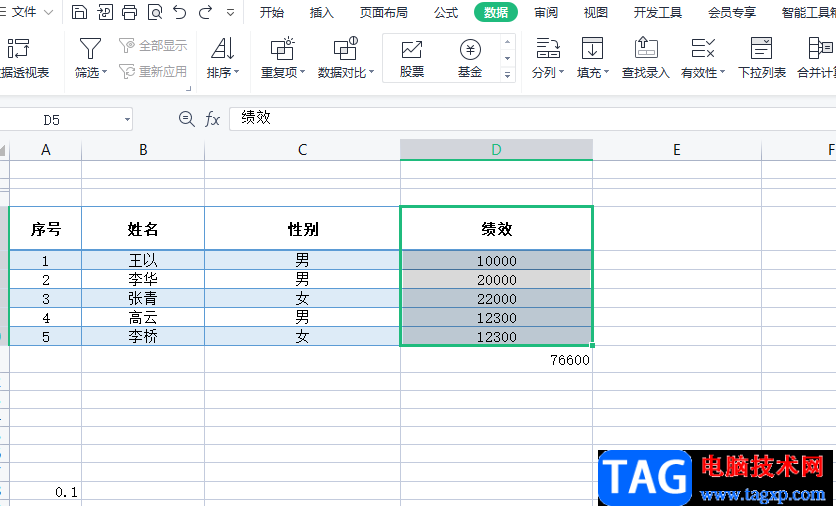Select column B header

coord(143,150)
